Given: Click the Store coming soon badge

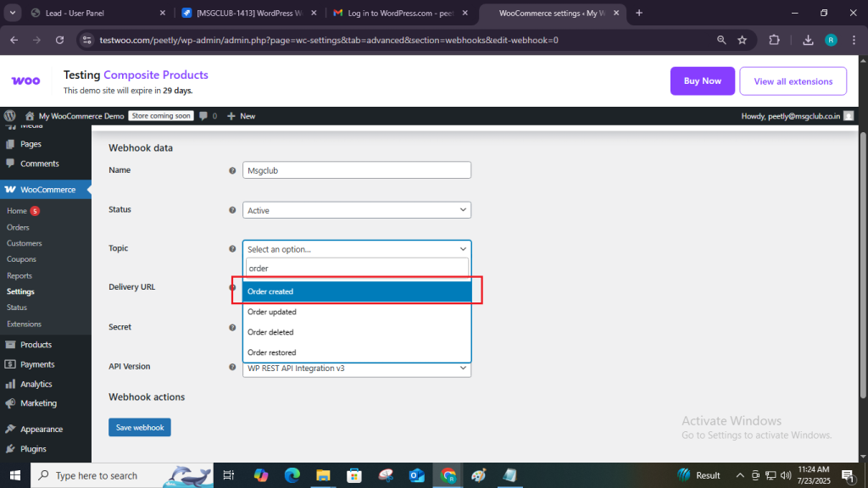Looking at the screenshot, I should tap(161, 115).
